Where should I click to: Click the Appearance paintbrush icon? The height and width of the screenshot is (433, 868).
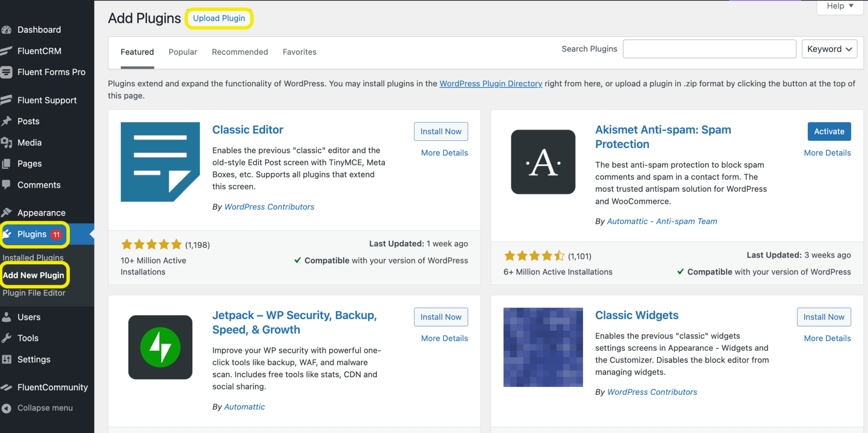coord(6,213)
